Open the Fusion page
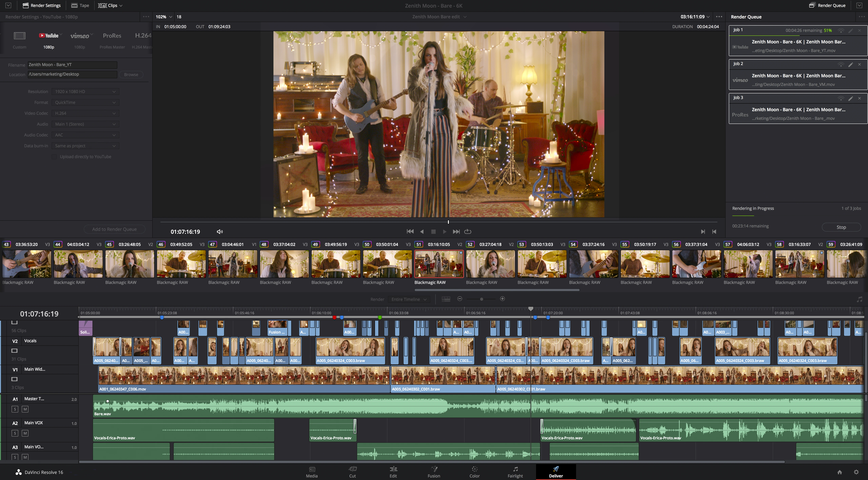Viewport: 868px width, 480px height. pyautogui.click(x=434, y=471)
